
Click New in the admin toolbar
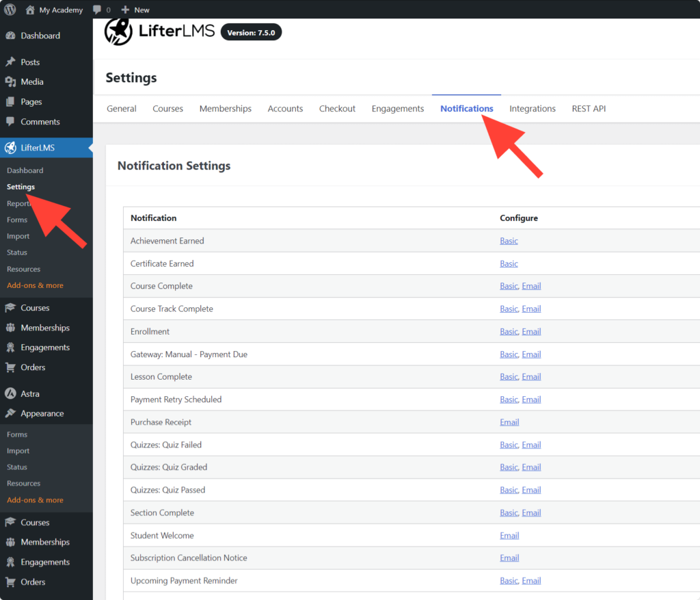click(135, 10)
